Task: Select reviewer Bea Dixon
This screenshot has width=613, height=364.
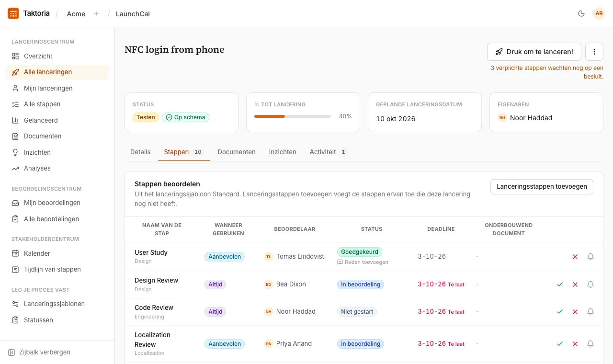Action: 285,284
